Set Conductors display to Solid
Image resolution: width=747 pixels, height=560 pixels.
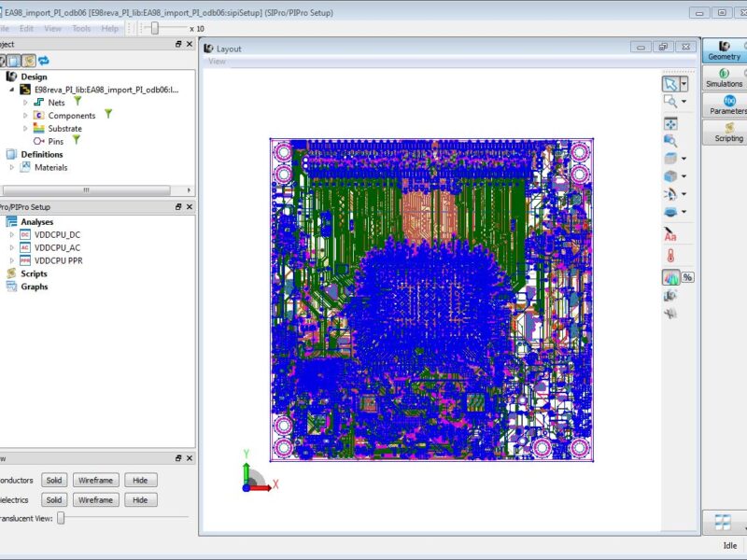(54, 480)
